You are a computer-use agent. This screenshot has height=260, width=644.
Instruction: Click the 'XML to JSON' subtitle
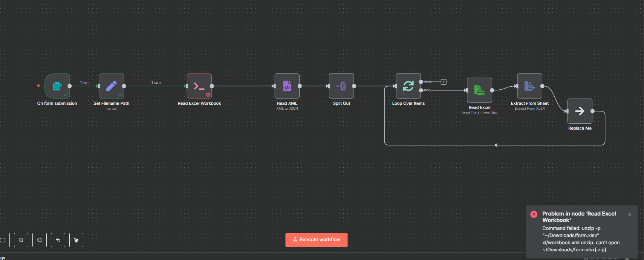[x=287, y=109]
